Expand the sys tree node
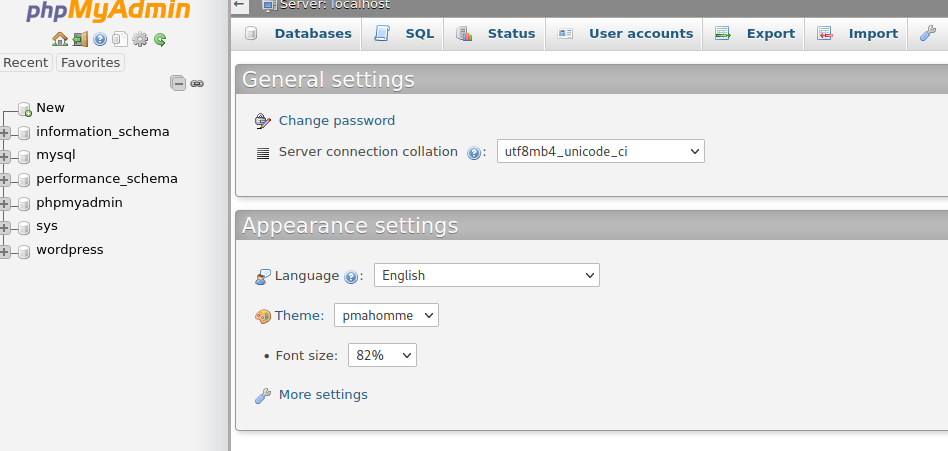948x451 pixels. 4,227
